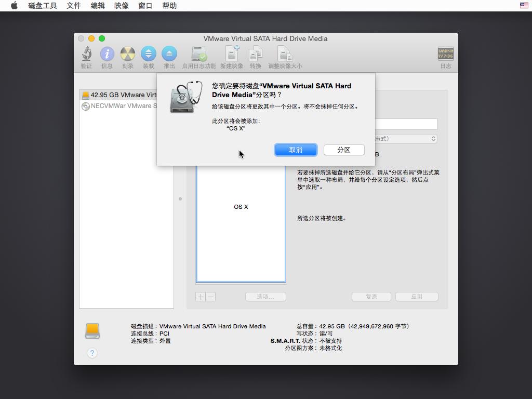
Task: Click the Revert (复原) button
Action: click(371, 297)
